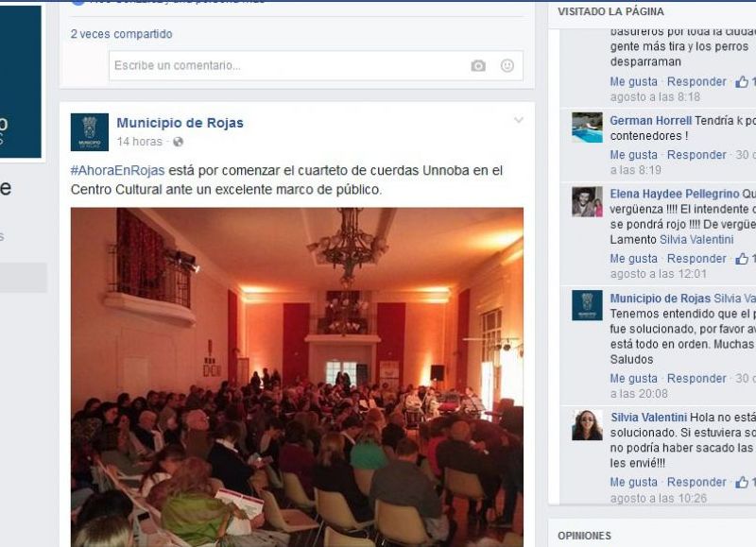Click Responder under Elena Haydee Pellegrino's comment
This screenshot has width=756, height=547.
pos(696,259)
